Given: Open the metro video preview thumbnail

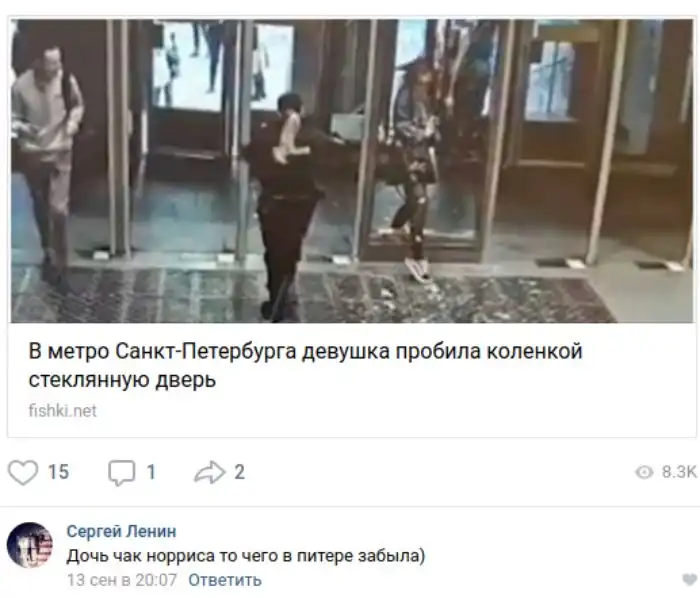Looking at the screenshot, I should [352, 171].
